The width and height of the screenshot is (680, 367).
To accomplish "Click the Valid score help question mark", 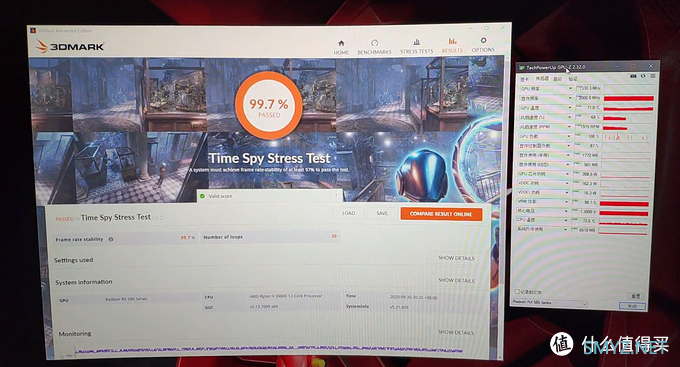I will [x=336, y=196].
